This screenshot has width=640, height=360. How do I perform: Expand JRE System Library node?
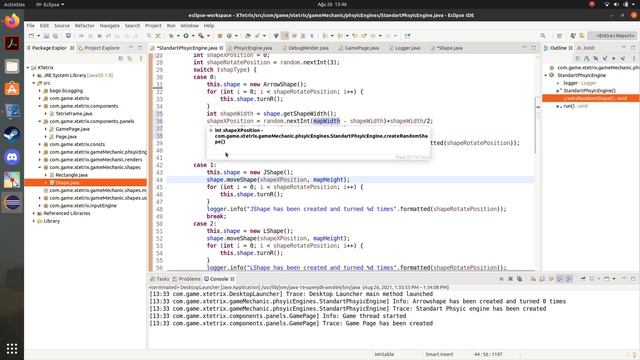pyautogui.click(x=34, y=76)
